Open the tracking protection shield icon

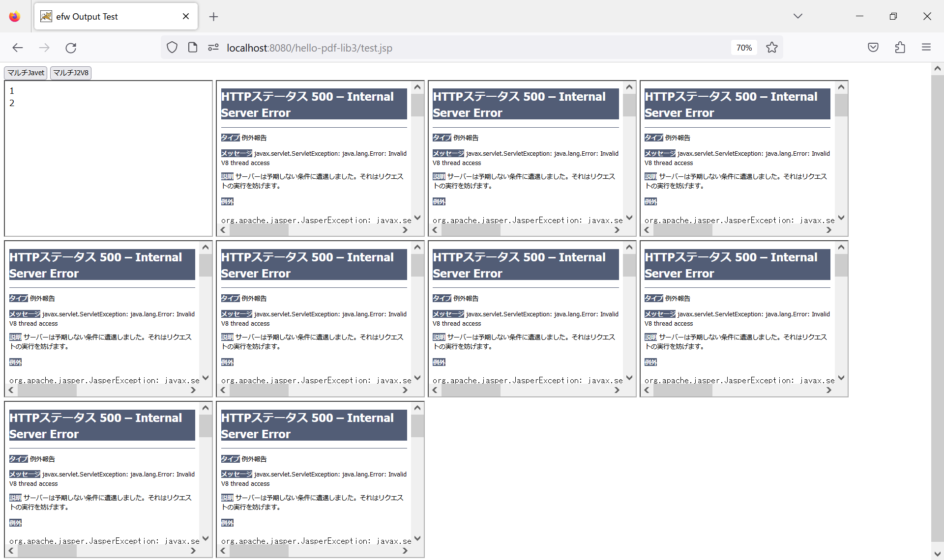click(x=172, y=48)
